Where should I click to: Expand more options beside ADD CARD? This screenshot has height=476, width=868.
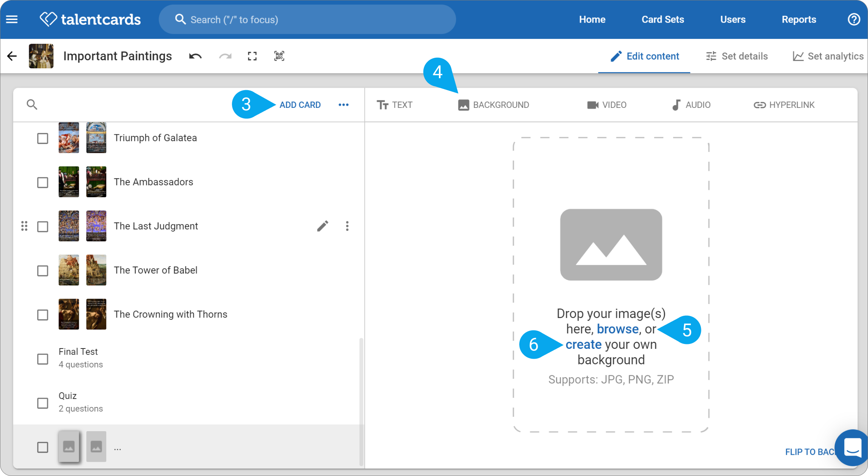click(344, 104)
